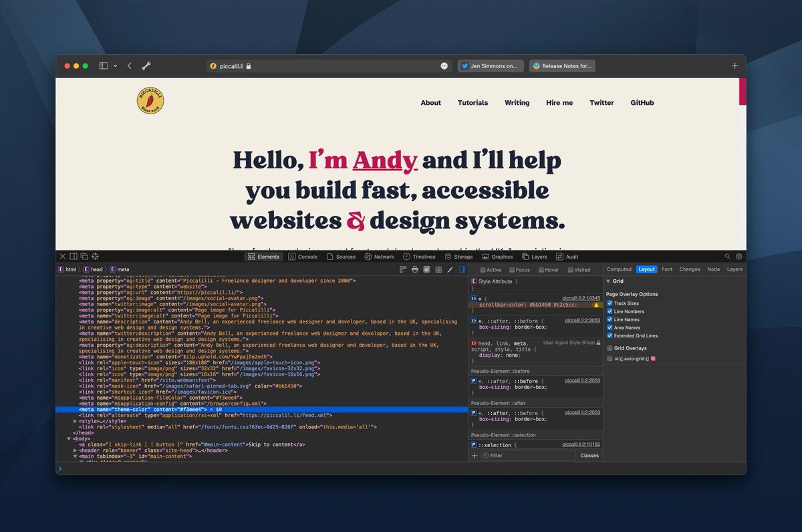
Task: Click the wrench developer tools icon
Action: coord(146,66)
